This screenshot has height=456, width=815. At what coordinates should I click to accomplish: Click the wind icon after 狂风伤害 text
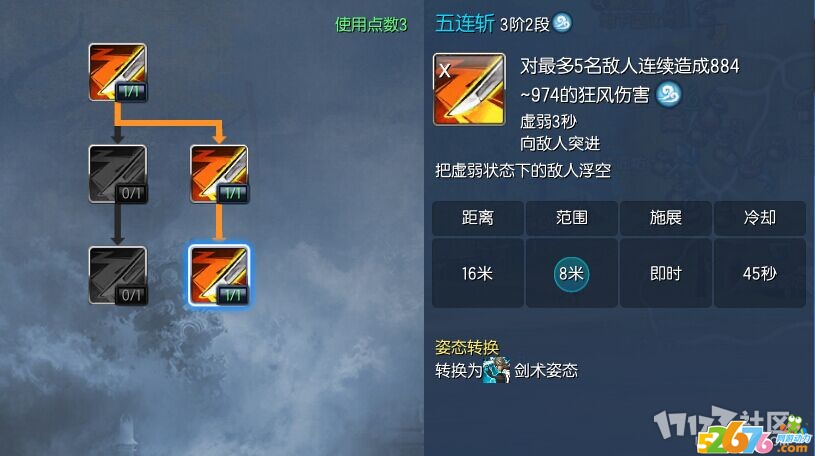668,95
